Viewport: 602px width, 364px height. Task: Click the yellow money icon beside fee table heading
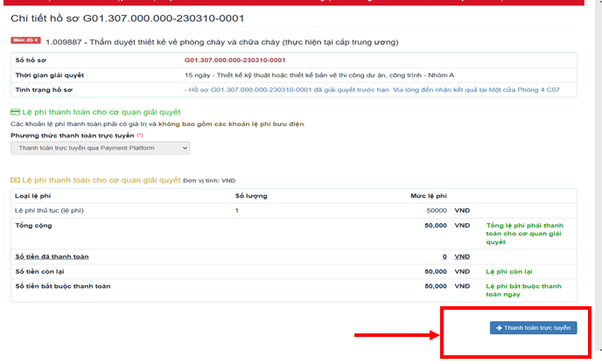pos(14,179)
